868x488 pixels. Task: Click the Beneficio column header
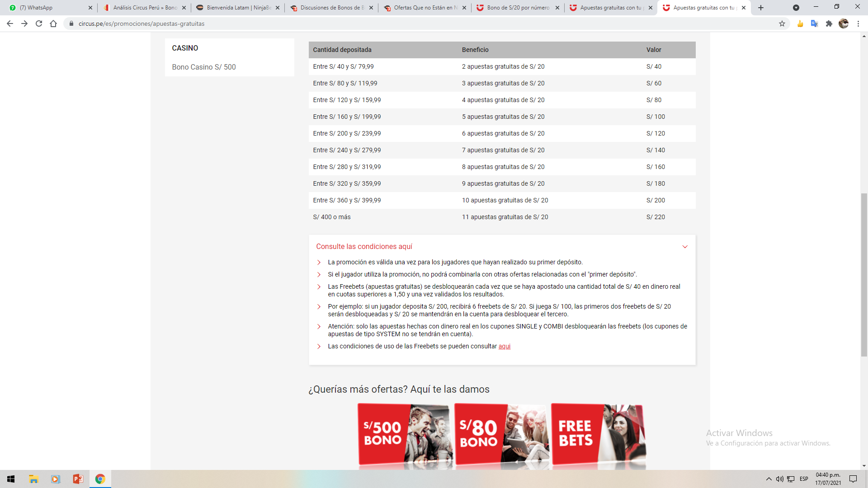click(475, 50)
